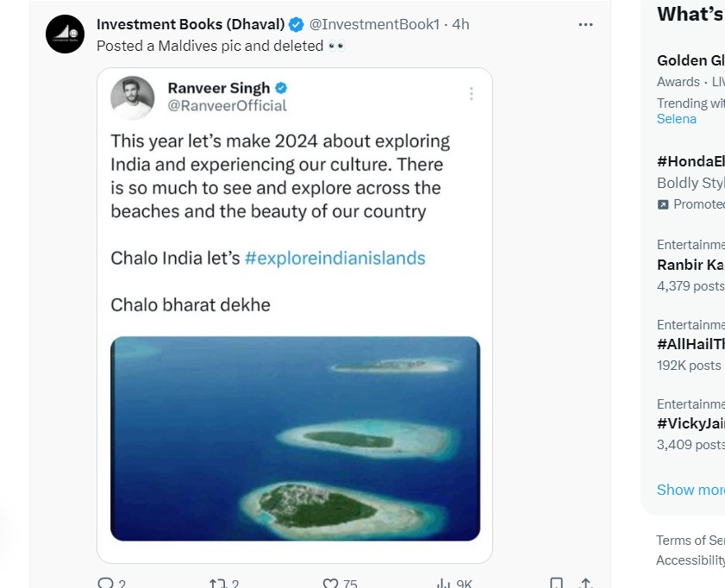
Task: Click the @InvestmentBook1 handle
Action: pos(374,24)
